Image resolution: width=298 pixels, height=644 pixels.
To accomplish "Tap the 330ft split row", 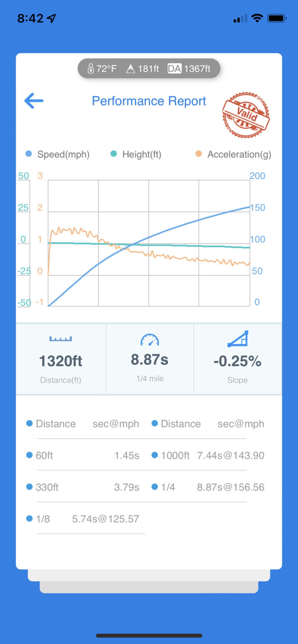I will [x=83, y=487].
